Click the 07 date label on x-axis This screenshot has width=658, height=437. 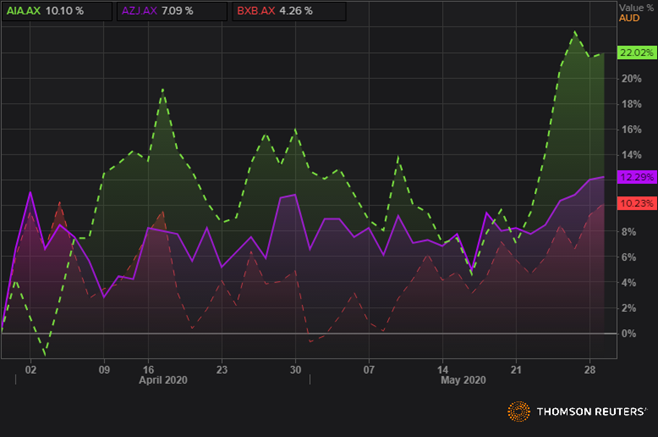tap(369, 370)
